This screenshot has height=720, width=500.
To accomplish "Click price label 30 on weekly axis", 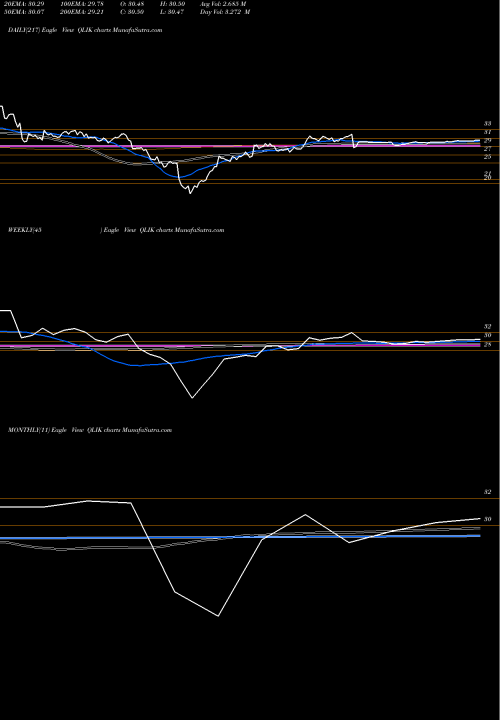I will 487,335.
